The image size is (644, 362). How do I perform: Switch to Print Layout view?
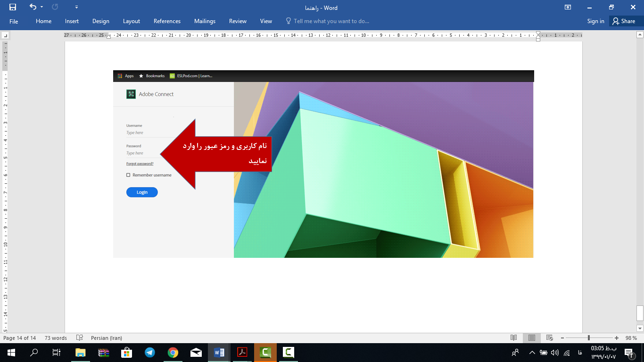pyautogui.click(x=531, y=338)
